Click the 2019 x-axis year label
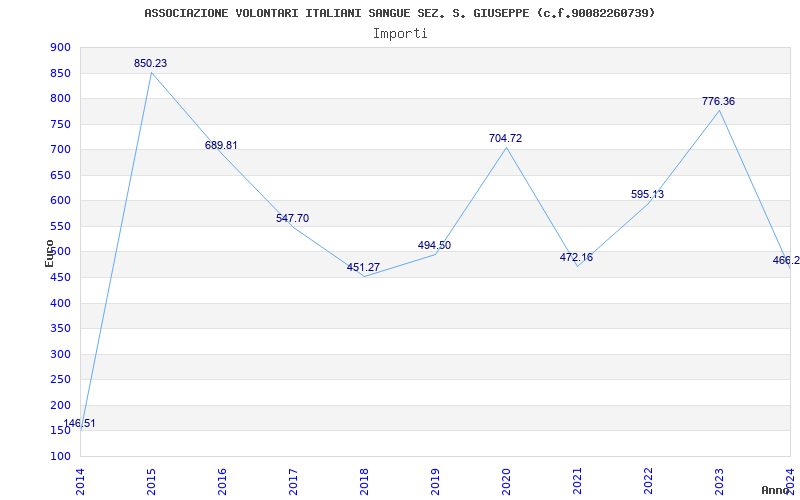Screen dimensions: 800x500 (435, 481)
